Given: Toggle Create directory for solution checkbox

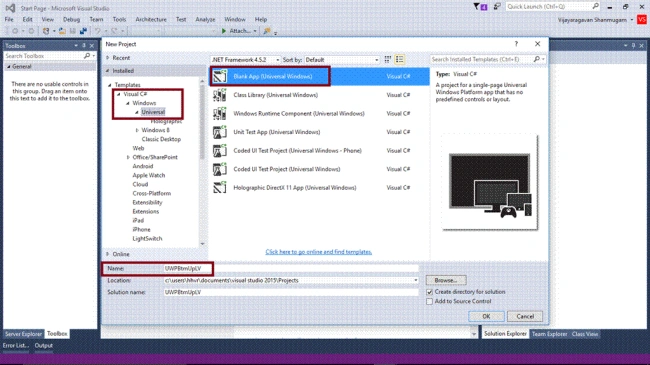Looking at the screenshot, I should [429, 292].
